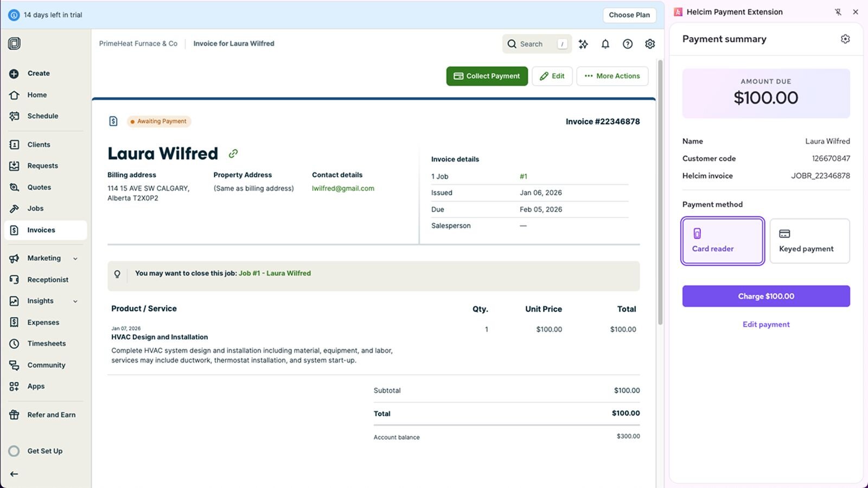This screenshot has width=868, height=488.
Task: Select Card reader payment method
Action: coord(723,241)
